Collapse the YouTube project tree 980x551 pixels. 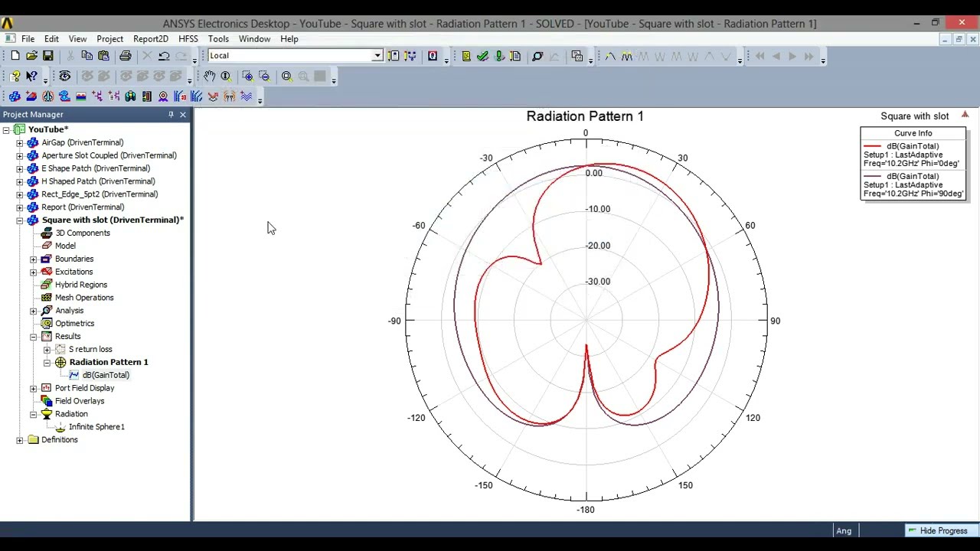coord(6,129)
